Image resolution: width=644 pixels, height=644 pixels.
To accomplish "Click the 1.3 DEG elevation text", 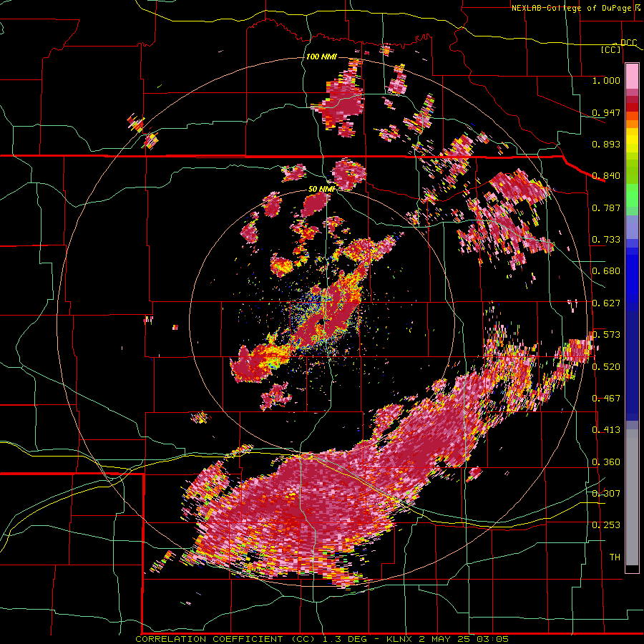I will [346, 639].
